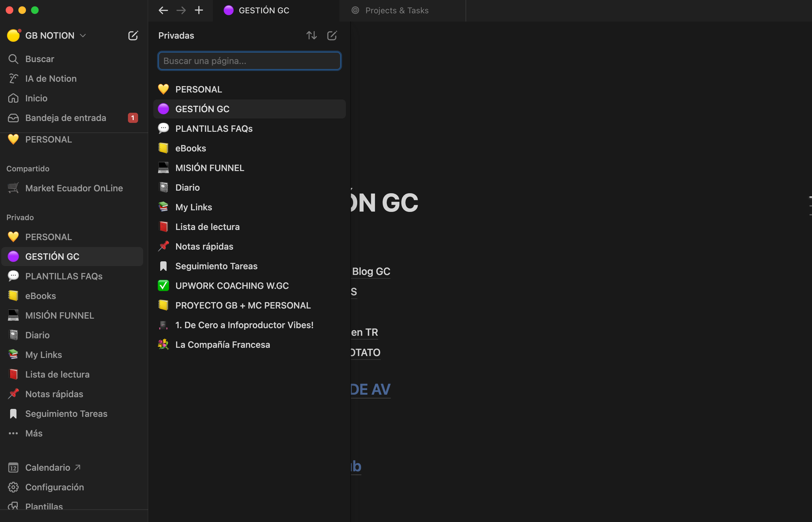Select GESTIÓN GC in the Privadas list
Image resolution: width=812 pixels, height=522 pixels.
pos(250,109)
